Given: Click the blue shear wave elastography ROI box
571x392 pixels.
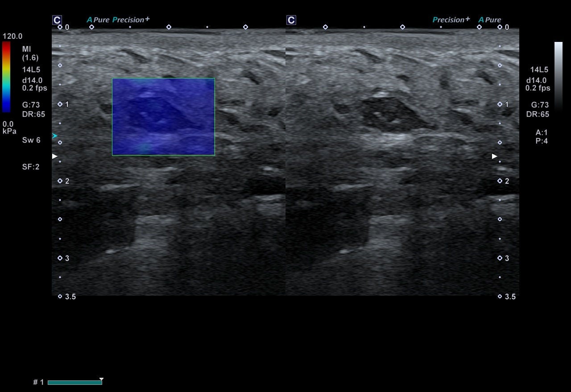Looking at the screenshot, I should click(x=163, y=117).
